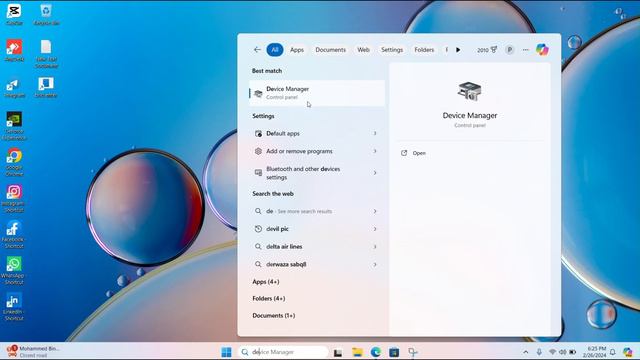Open the road-closed traffic widget in taskbar
The image size is (640, 360).
(33, 352)
